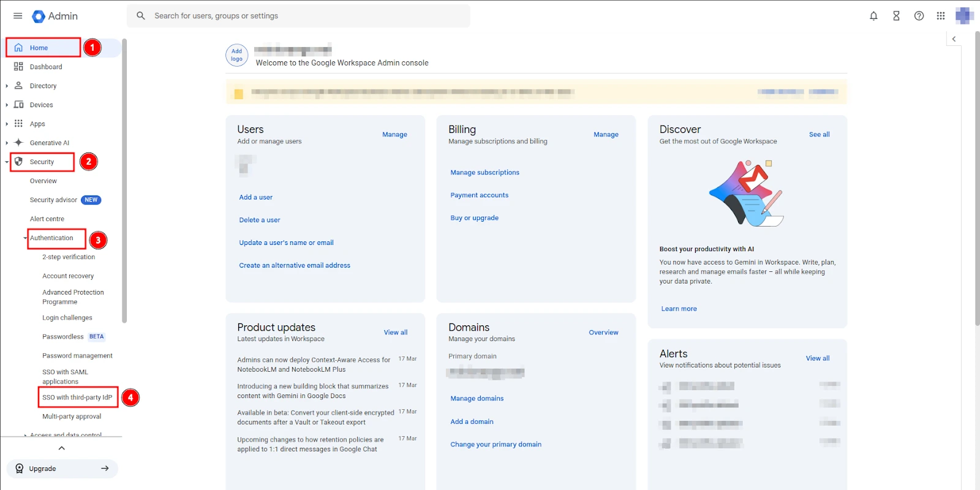Image resolution: width=980 pixels, height=490 pixels.
Task: Click Add a domain link
Action: (472, 422)
